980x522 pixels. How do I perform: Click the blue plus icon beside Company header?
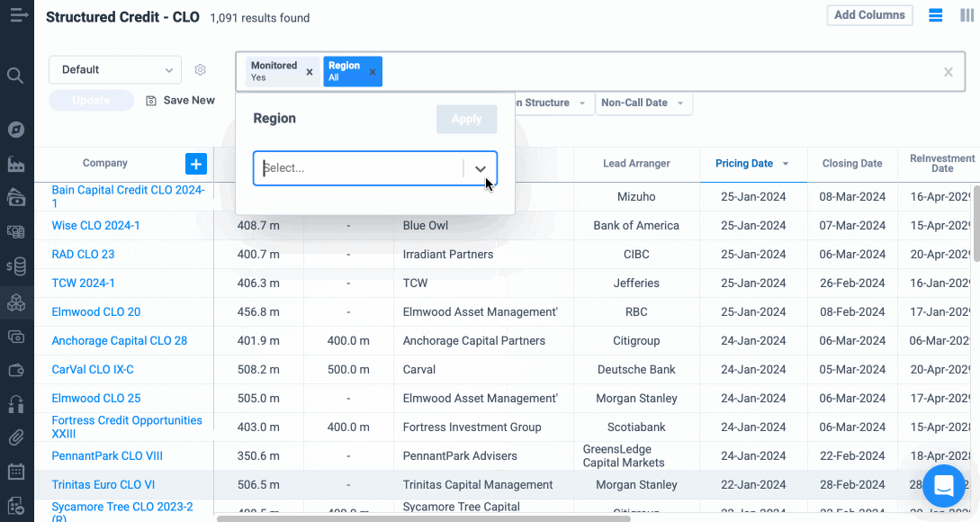pos(195,164)
